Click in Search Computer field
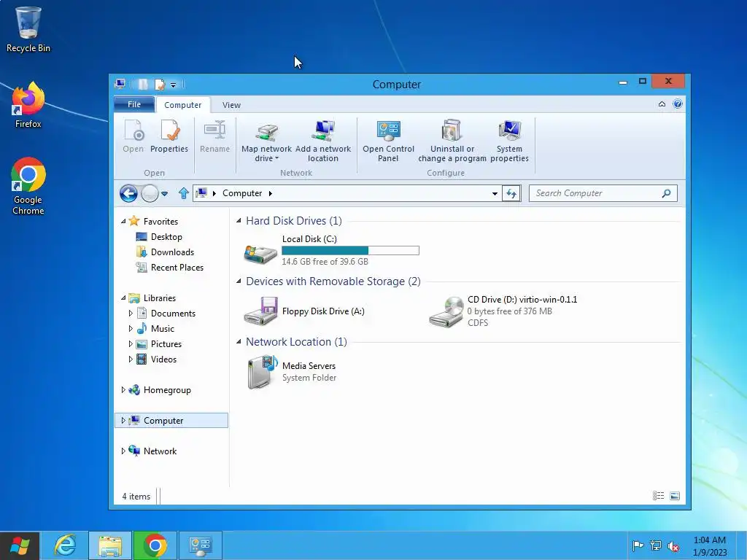This screenshot has width=747, height=560. click(595, 192)
